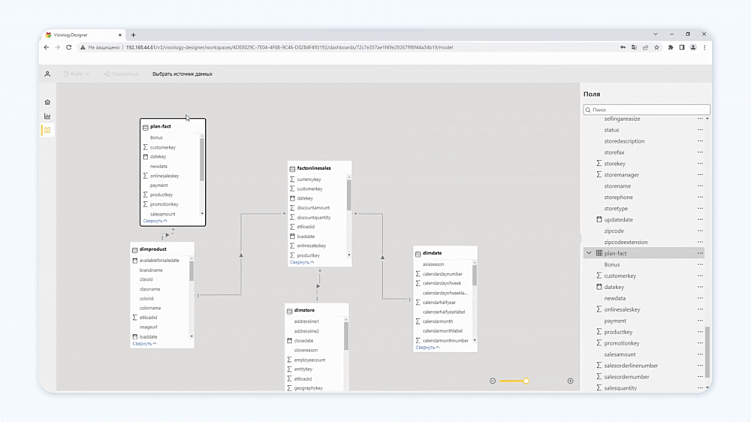The image size is (751, 422).
Task: Collapse the dimproduct table card
Action: [x=145, y=343]
